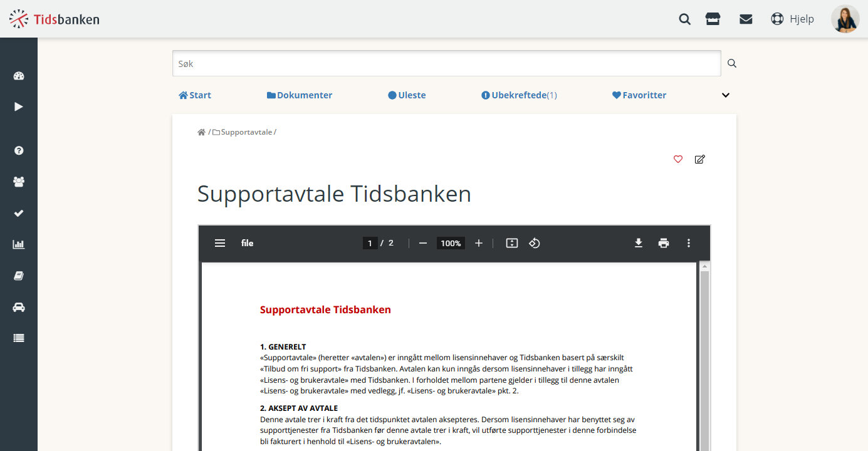868x451 pixels.
Task: Click home icon in breadcrumb
Action: pyautogui.click(x=201, y=132)
